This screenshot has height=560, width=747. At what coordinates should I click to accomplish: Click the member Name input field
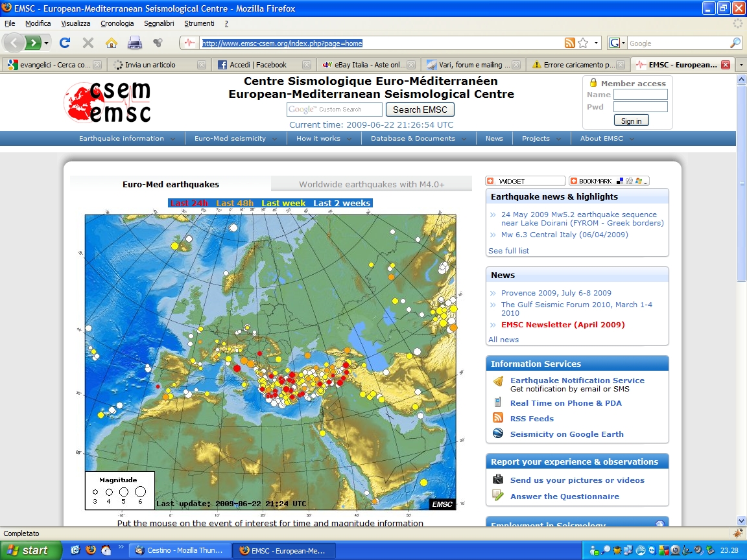[640, 94]
